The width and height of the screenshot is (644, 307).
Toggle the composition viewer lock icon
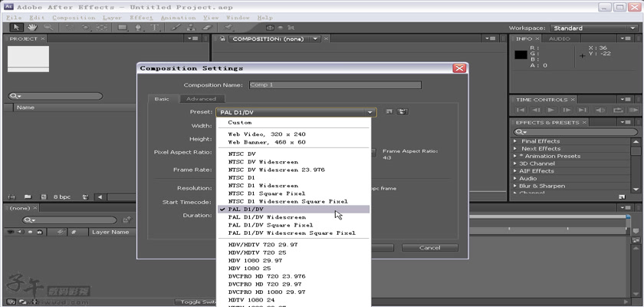click(x=222, y=38)
